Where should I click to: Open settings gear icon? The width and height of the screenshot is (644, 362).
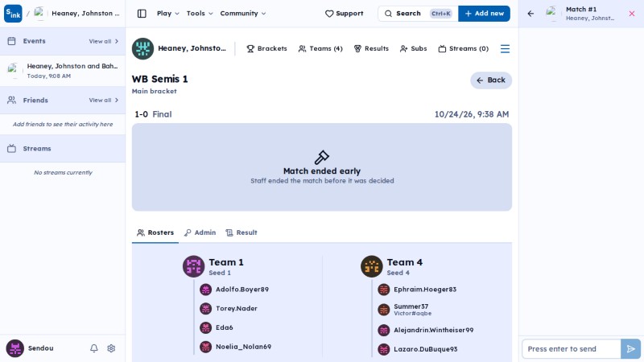(111, 348)
